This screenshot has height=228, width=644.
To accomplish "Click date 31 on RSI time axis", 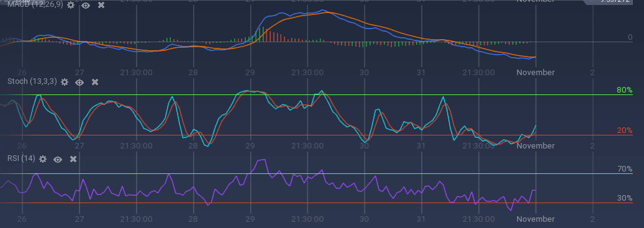I will point(421,219).
